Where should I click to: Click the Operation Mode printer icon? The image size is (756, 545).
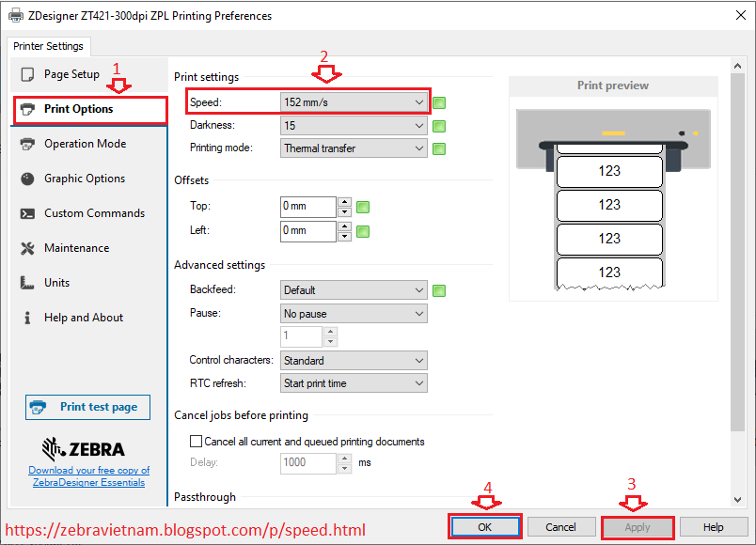click(x=27, y=144)
